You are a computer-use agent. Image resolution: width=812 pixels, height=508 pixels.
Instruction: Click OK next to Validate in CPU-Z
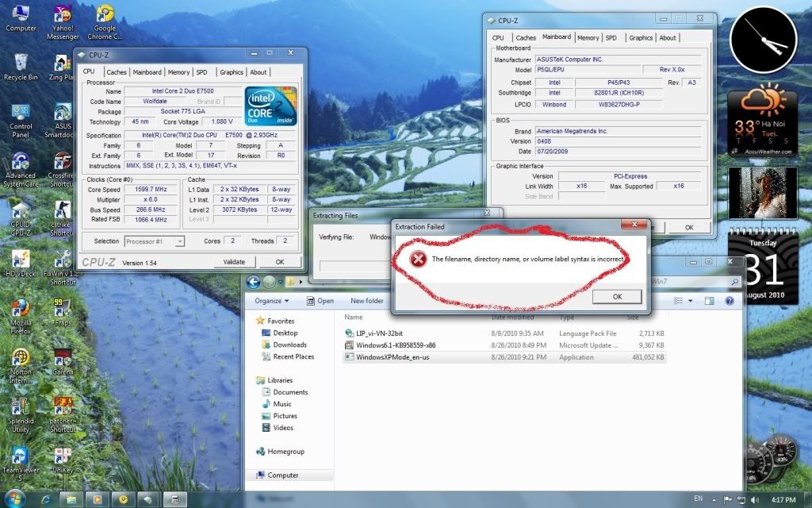coord(280,262)
